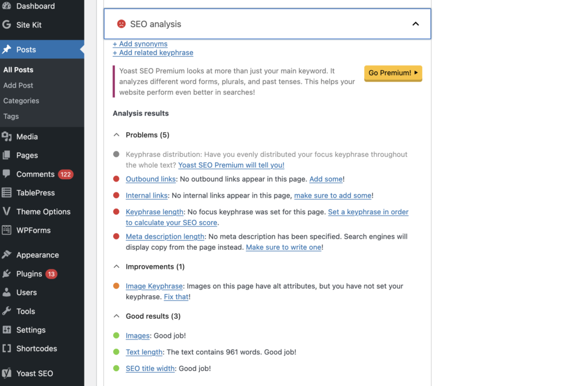Click the red Meta description length bullet
This screenshot has width=588, height=386.
[116, 236]
